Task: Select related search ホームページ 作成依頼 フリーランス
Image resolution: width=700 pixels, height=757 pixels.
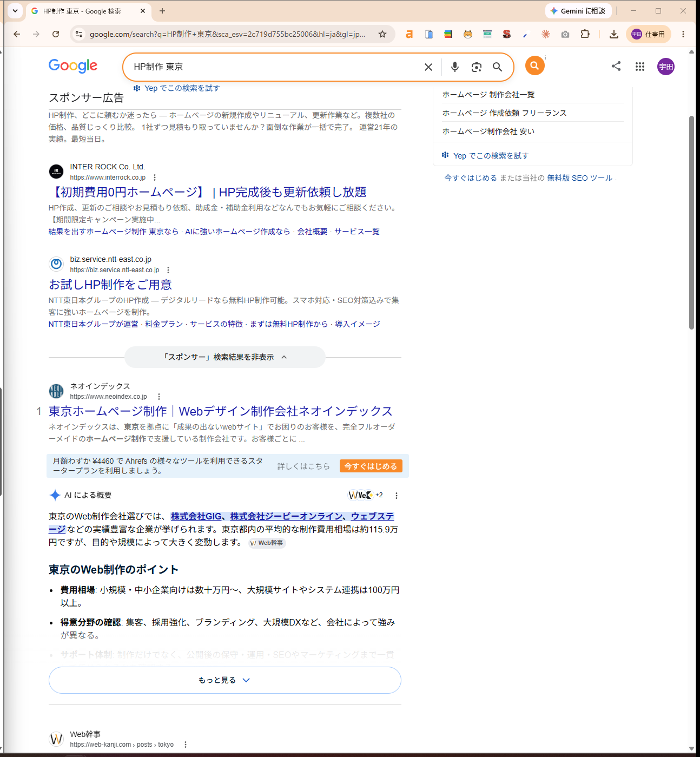Action: (x=505, y=113)
